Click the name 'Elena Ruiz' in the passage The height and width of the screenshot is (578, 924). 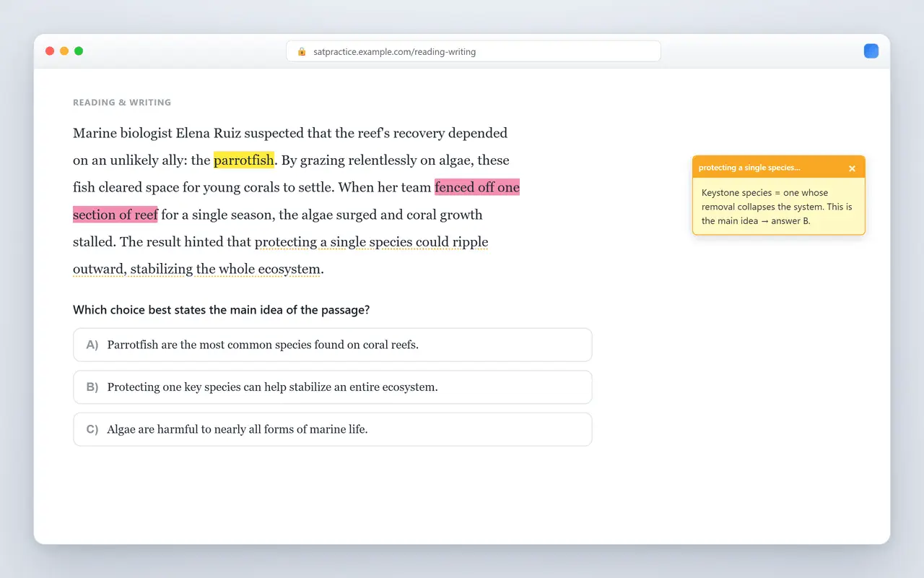[209, 133]
